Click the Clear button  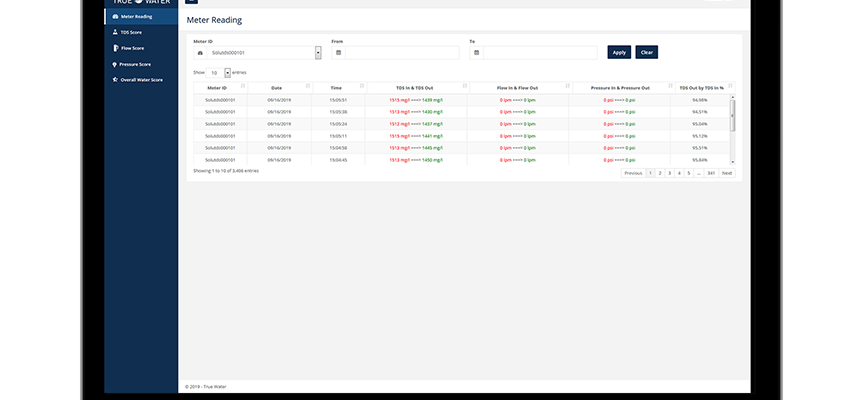[647, 52]
